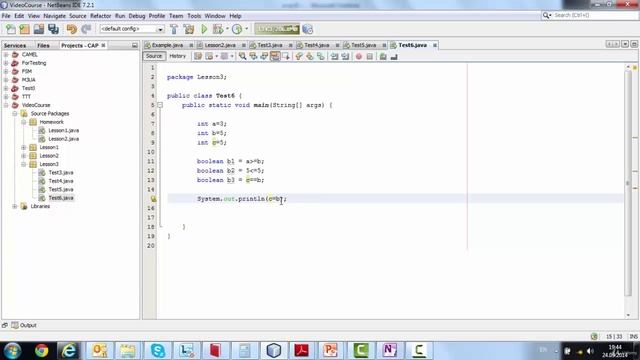Screen dimensions: 640x360
Task: Run the project with green play icon
Action: point(204,29)
